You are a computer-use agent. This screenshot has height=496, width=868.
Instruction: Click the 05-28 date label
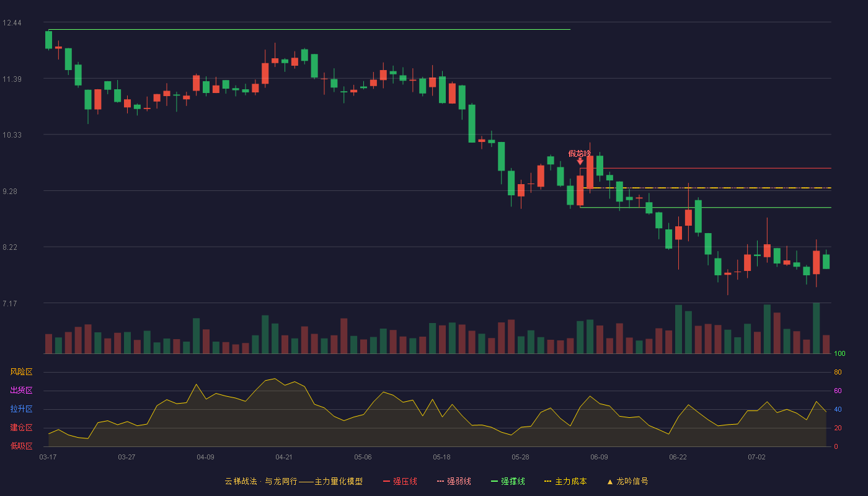click(x=520, y=457)
